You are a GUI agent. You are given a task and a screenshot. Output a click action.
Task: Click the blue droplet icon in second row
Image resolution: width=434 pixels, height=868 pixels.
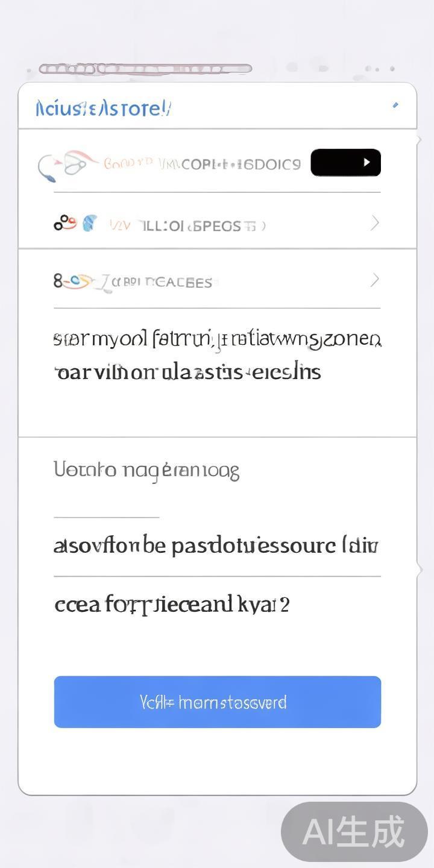[89, 224]
